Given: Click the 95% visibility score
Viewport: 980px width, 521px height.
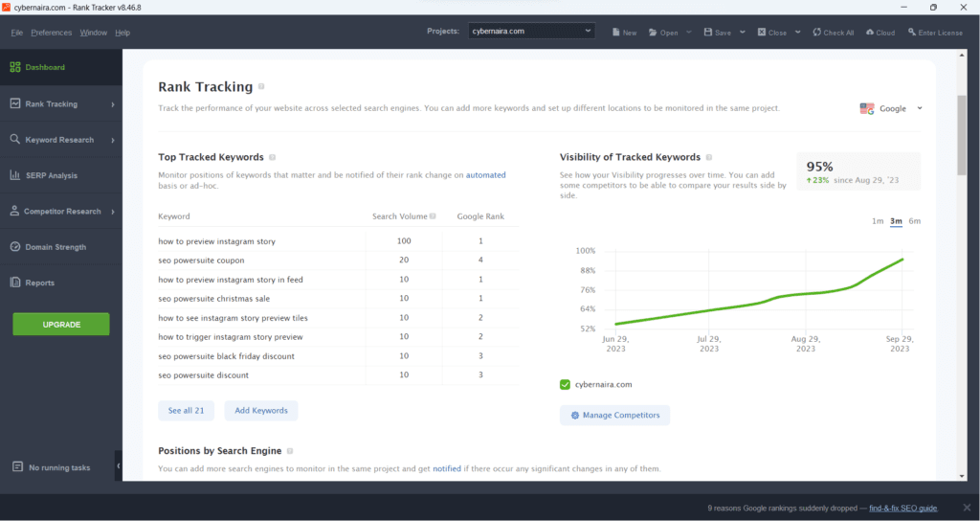Looking at the screenshot, I should coord(819,167).
